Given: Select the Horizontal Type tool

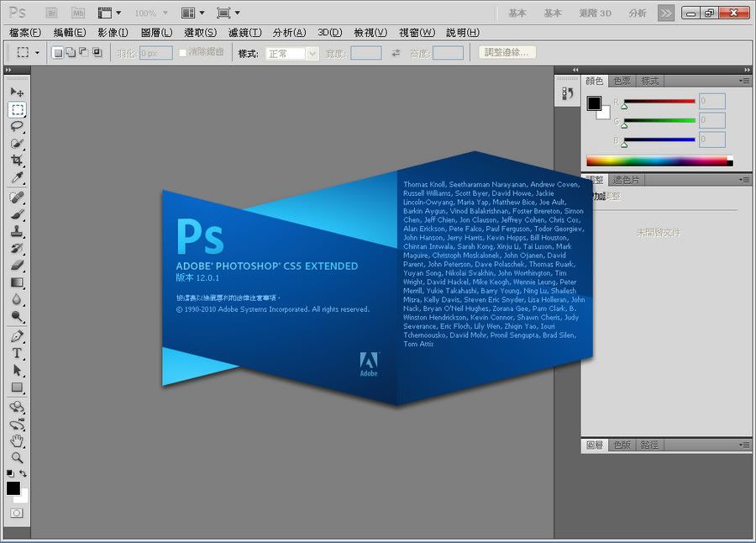Looking at the screenshot, I should 18,353.
